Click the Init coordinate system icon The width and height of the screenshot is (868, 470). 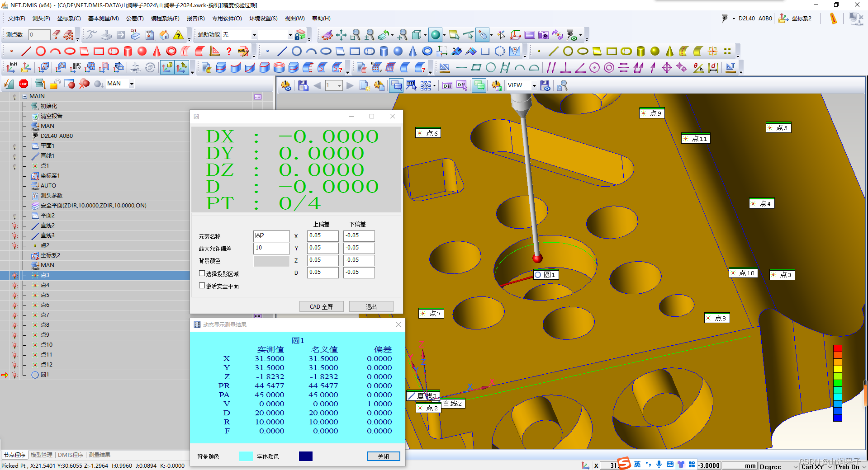point(12,67)
